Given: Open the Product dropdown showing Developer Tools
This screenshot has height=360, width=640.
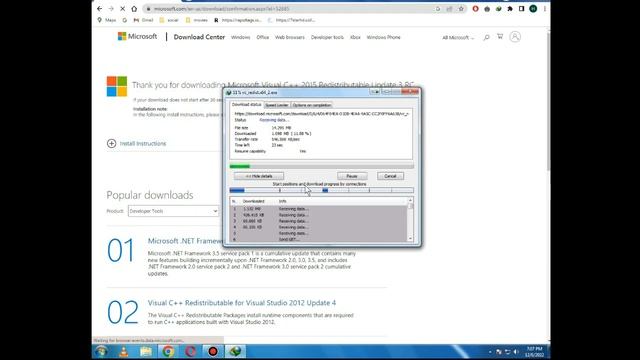Looking at the screenshot, I should tap(173, 211).
